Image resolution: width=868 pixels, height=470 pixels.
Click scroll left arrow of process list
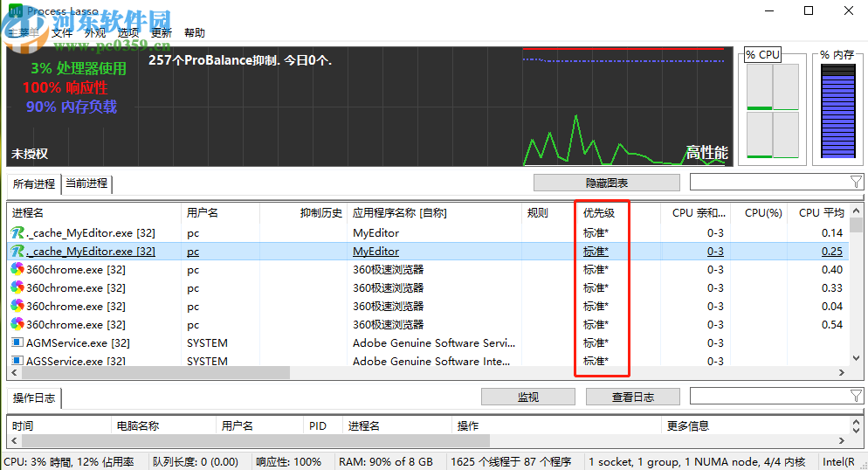tap(14, 372)
